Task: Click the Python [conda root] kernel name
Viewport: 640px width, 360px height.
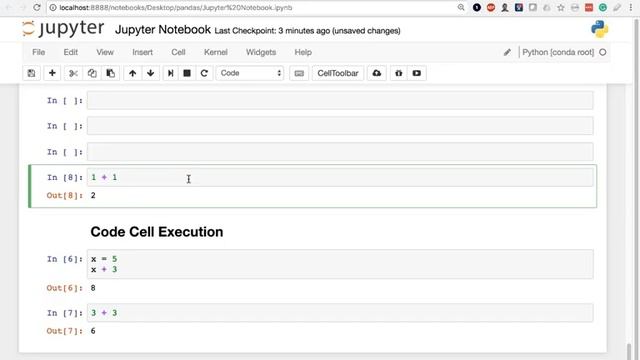Action: 558,52
